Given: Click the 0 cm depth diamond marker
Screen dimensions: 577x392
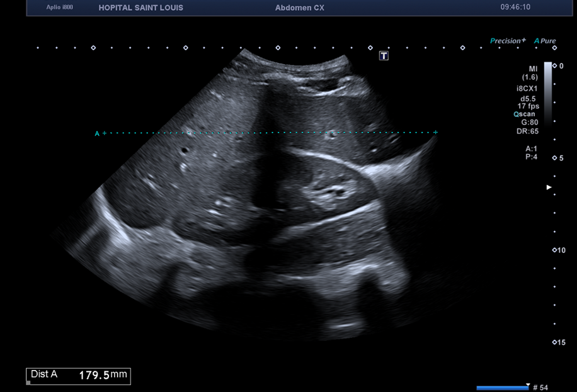Looking at the screenshot, I should coord(555,65).
